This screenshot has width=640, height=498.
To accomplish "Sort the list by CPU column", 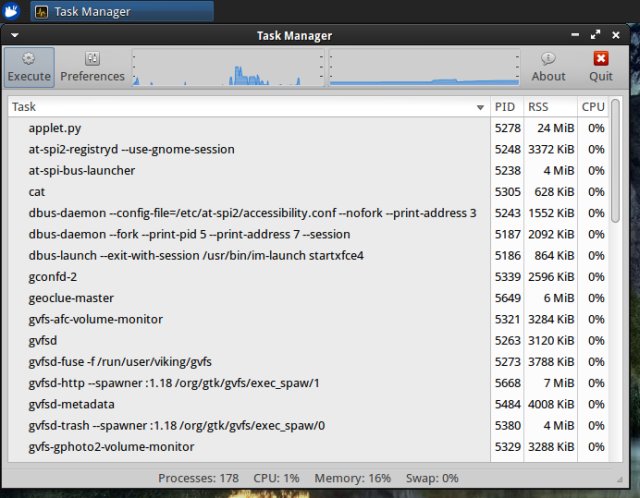I will (x=593, y=107).
